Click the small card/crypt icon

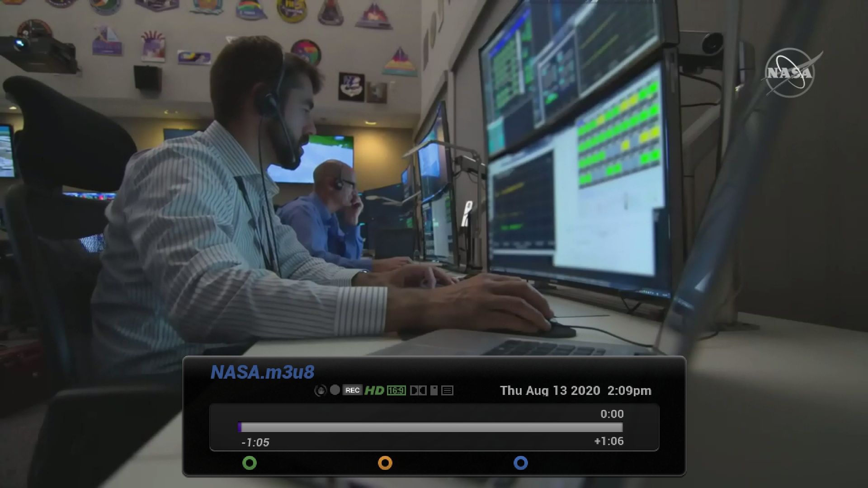(x=434, y=390)
